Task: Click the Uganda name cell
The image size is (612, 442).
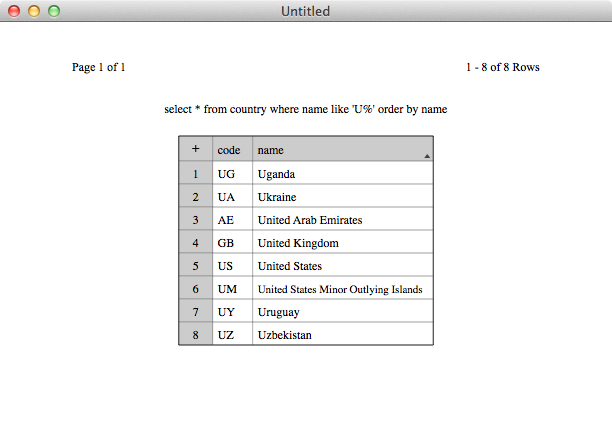Action: tap(343, 173)
